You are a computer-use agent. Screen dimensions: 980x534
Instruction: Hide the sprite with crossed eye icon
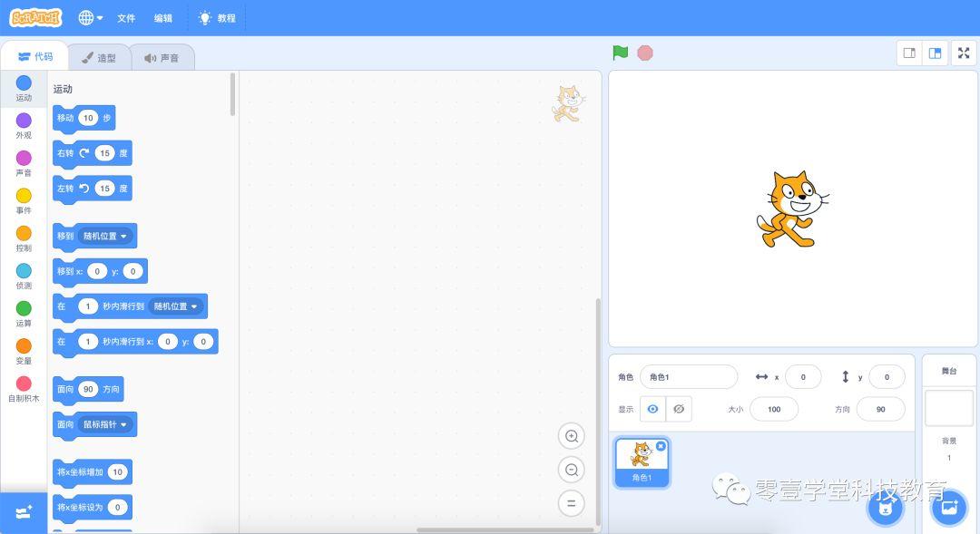click(x=679, y=409)
